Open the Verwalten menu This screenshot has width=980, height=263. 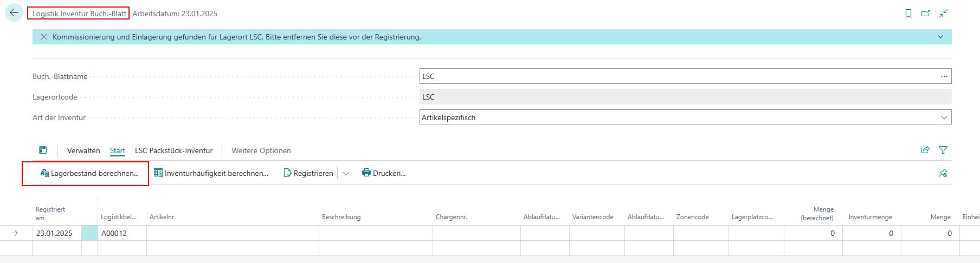pyautogui.click(x=83, y=150)
